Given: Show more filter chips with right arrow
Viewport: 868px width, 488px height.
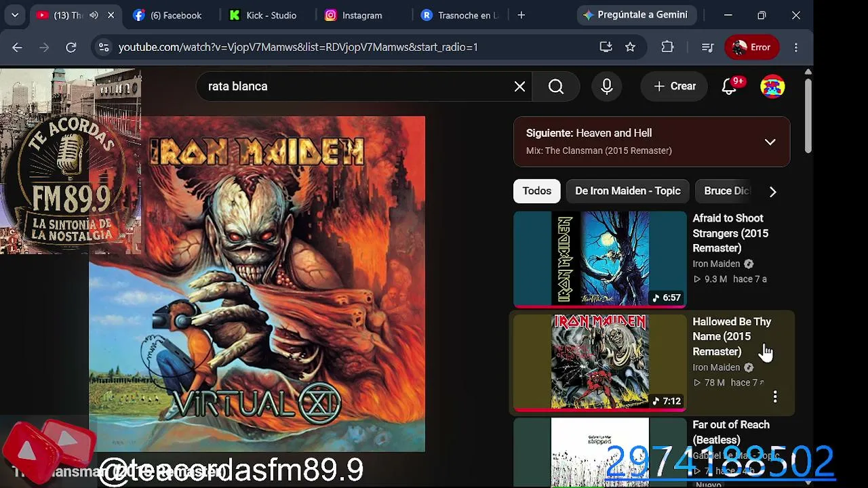Looking at the screenshot, I should (772, 191).
